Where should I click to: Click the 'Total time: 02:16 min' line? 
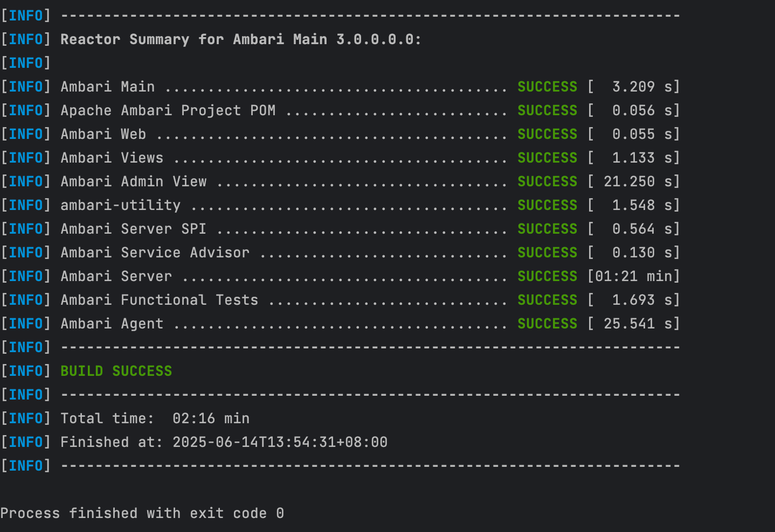coord(155,418)
